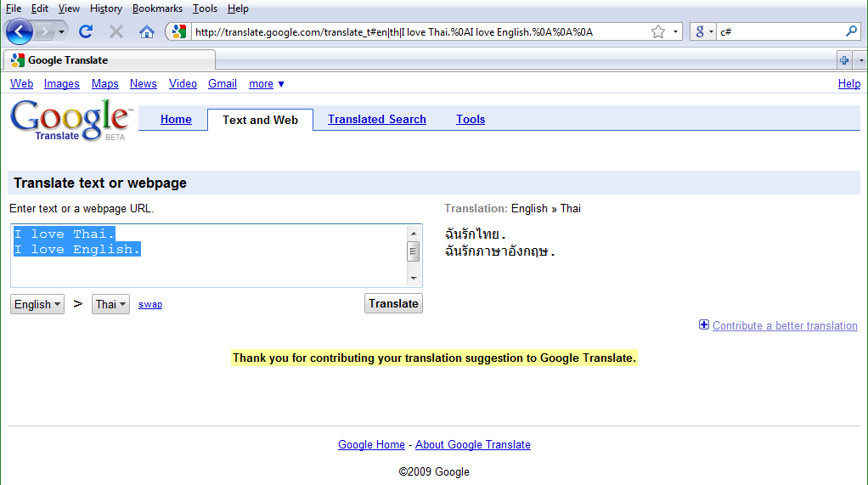Click the text area scroll down arrow

click(x=414, y=278)
